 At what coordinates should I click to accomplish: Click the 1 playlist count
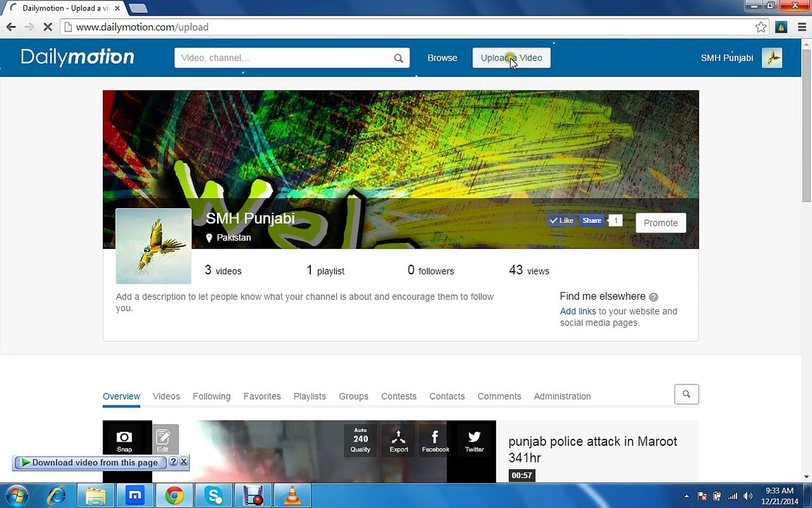click(325, 270)
